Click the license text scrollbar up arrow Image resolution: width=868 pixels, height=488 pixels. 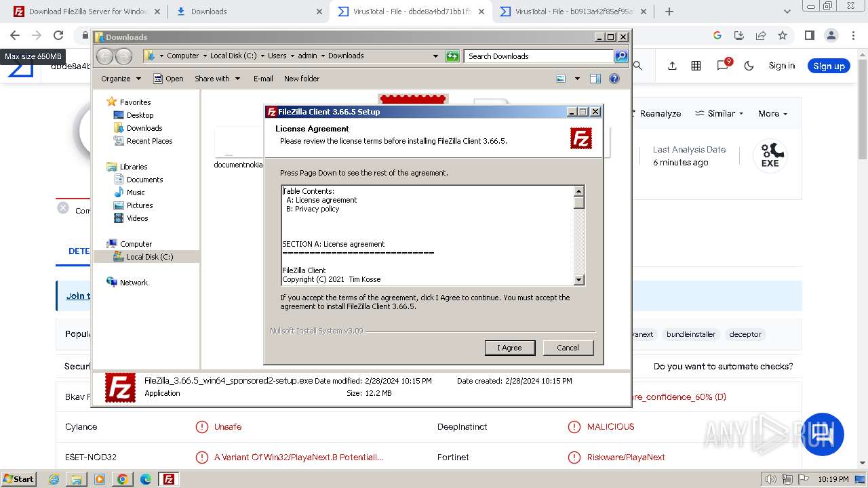pyautogui.click(x=578, y=191)
